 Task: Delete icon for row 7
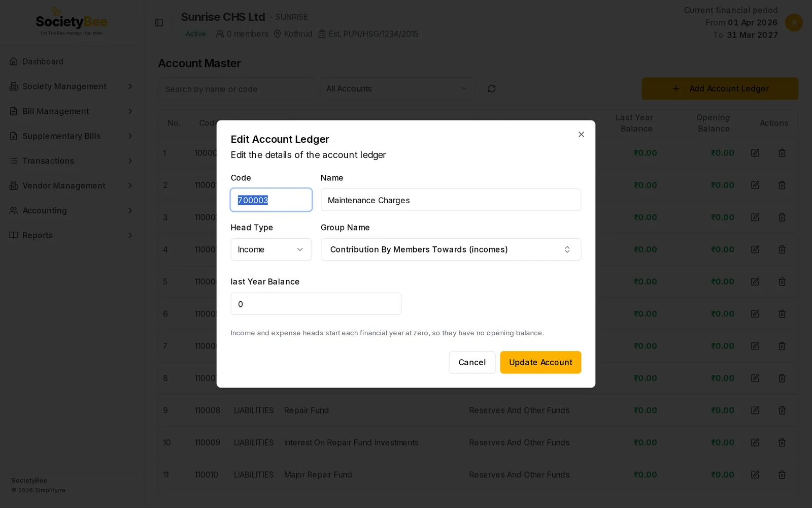point(782,346)
